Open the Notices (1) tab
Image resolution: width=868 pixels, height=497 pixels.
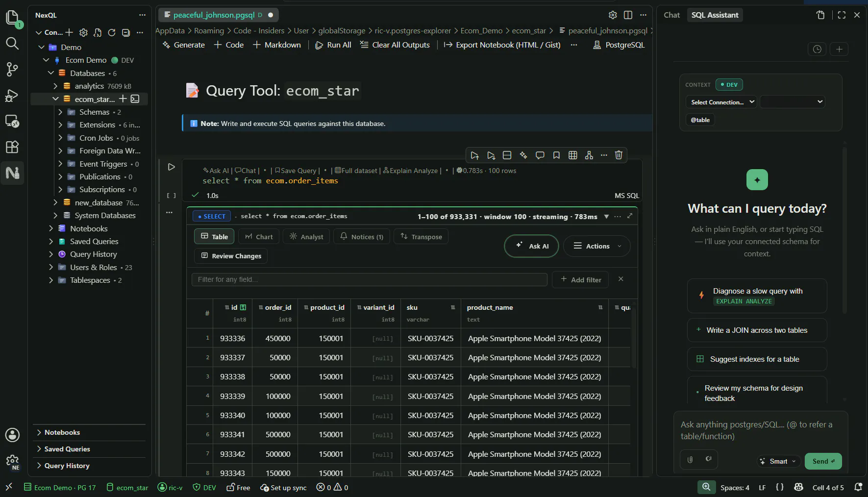tap(362, 237)
